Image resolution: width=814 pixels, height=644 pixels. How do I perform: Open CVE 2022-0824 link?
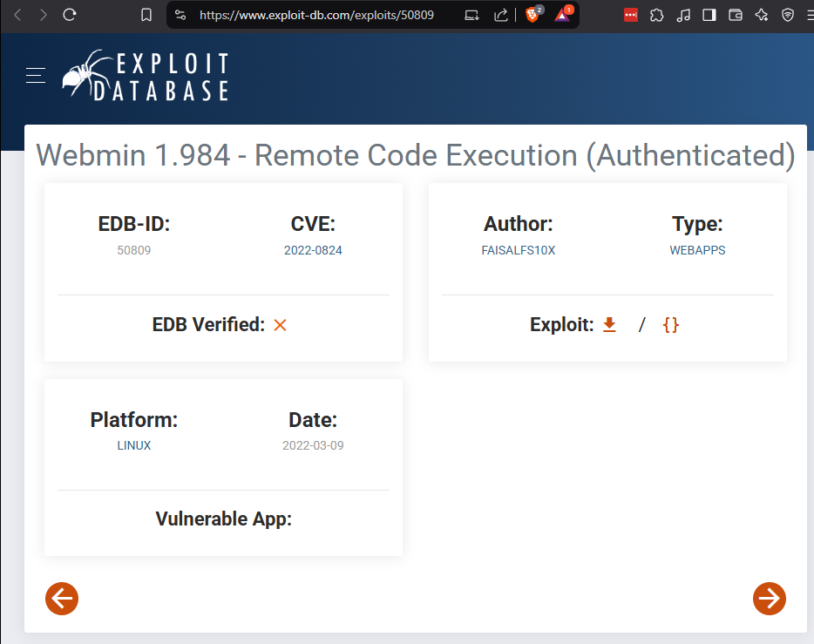point(312,250)
